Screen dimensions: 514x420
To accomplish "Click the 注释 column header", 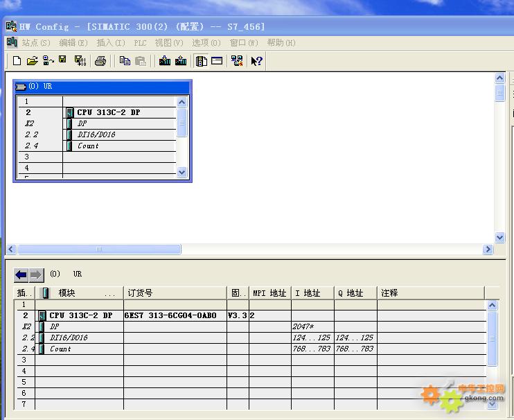I will [430, 292].
